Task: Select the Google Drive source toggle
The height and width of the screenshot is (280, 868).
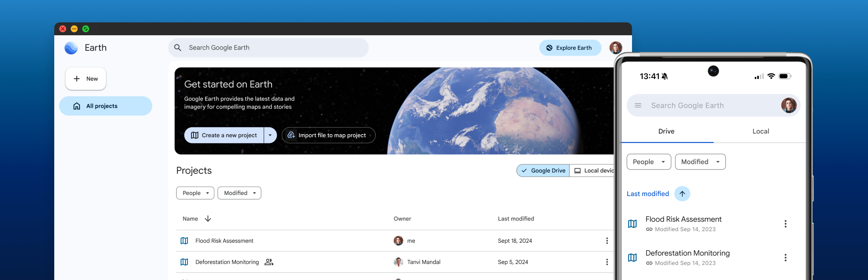Action: pyautogui.click(x=543, y=171)
